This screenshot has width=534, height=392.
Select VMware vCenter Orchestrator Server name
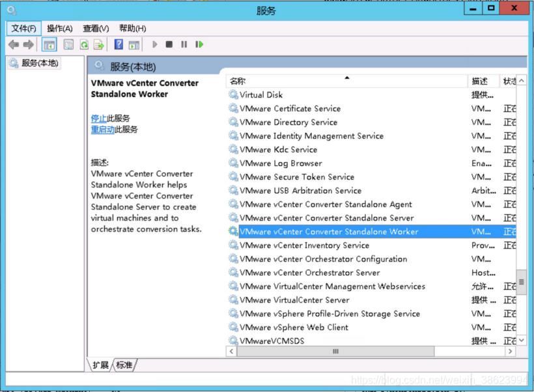coord(309,272)
